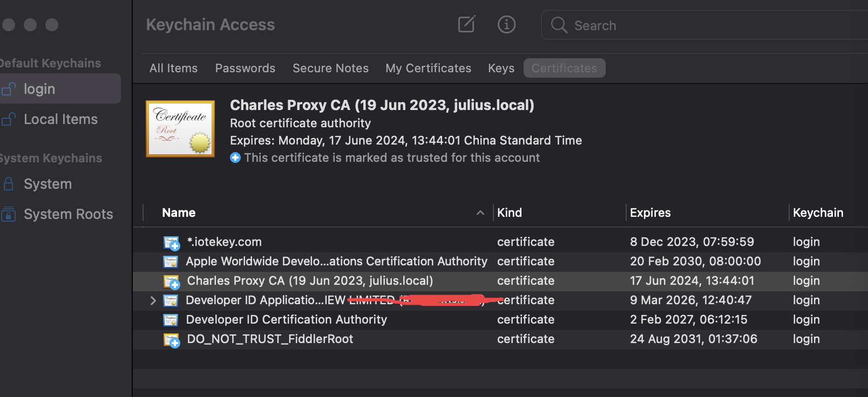868x397 pixels.
Task: Click Developer ID Certification Authority icon
Action: click(x=171, y=320)
